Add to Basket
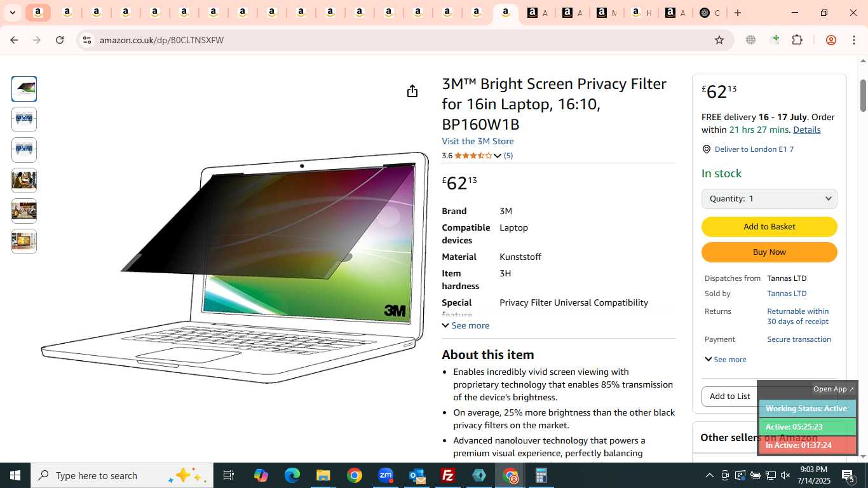Screen dimensions: 868x488 pos(770,227)
